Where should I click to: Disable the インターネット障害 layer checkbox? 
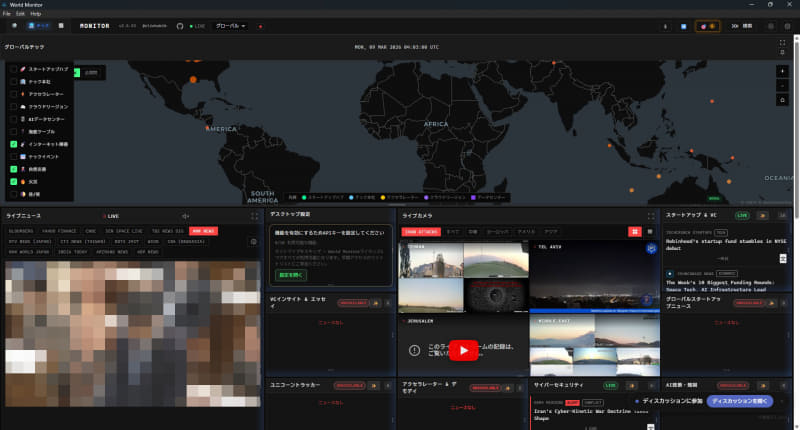coord(14,144)
